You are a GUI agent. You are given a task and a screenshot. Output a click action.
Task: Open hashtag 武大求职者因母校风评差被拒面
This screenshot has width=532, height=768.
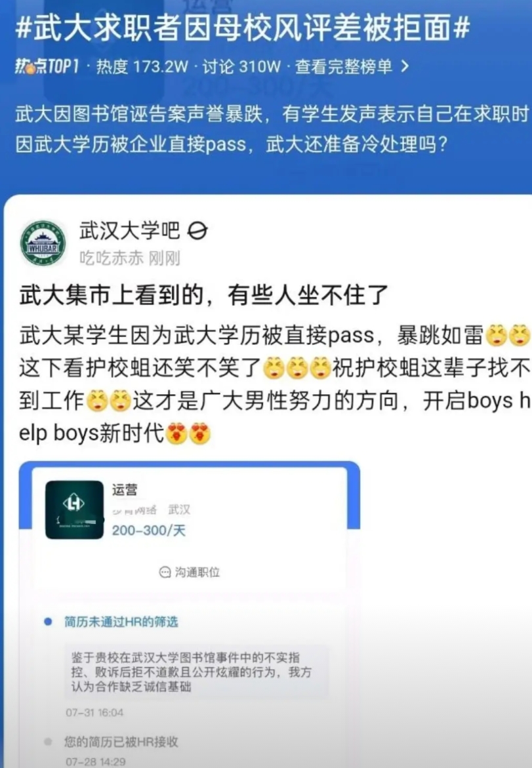coord(243,26)
